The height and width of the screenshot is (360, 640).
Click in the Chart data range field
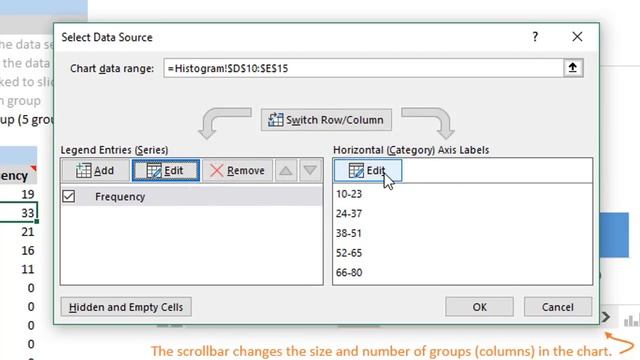[363, 68]
